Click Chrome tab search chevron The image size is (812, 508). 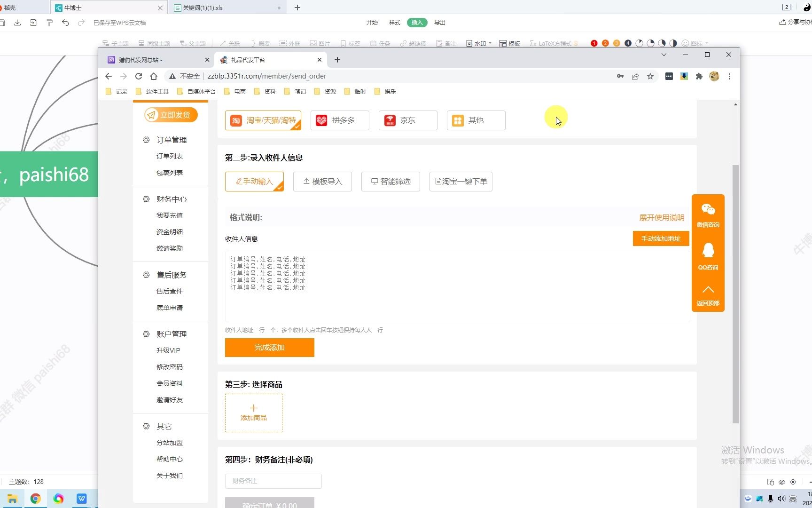point(664,55)
